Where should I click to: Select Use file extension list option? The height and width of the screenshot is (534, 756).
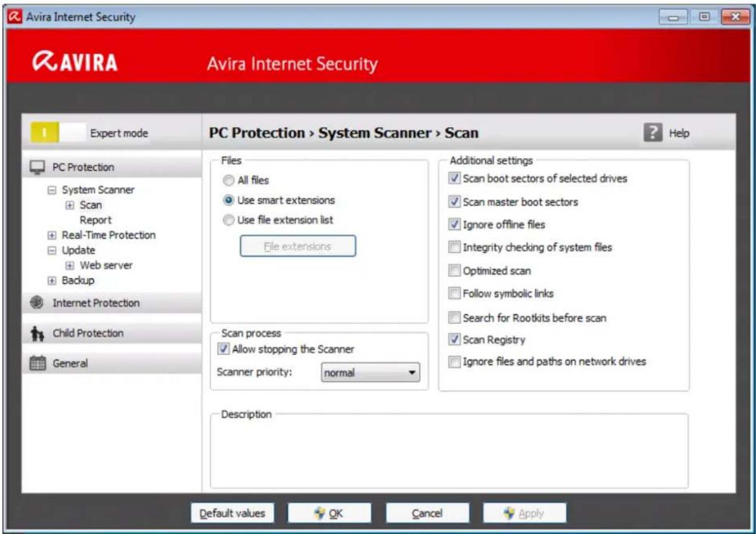point(228,220)
